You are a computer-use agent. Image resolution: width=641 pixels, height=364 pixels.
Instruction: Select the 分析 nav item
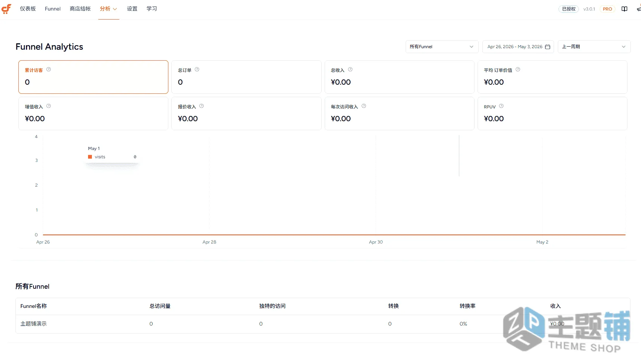tap(105, 9)
